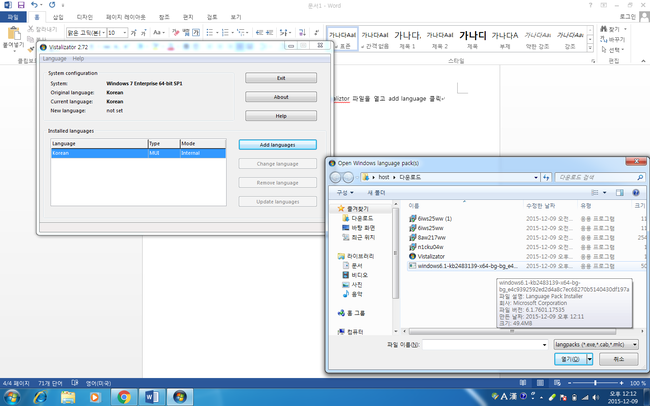Toggle the preview pane icon in file dialog

pyautogui.click(x=620, y=192)
